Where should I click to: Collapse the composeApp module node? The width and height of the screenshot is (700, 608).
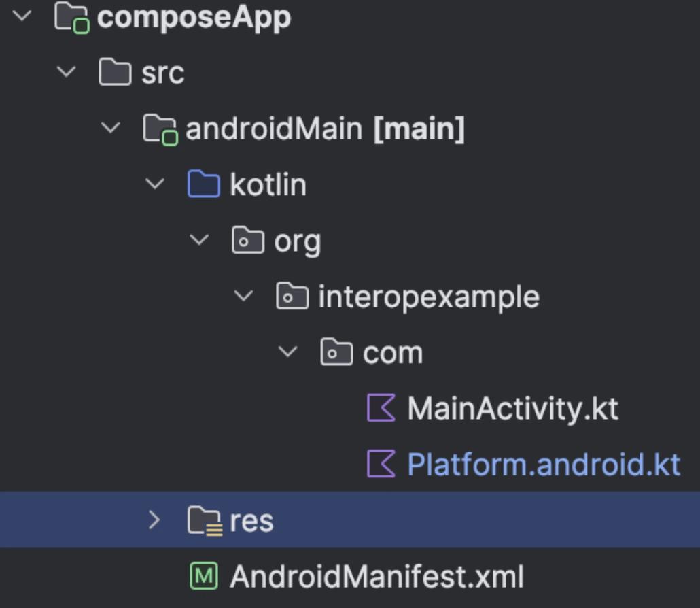tap(22, 16)
